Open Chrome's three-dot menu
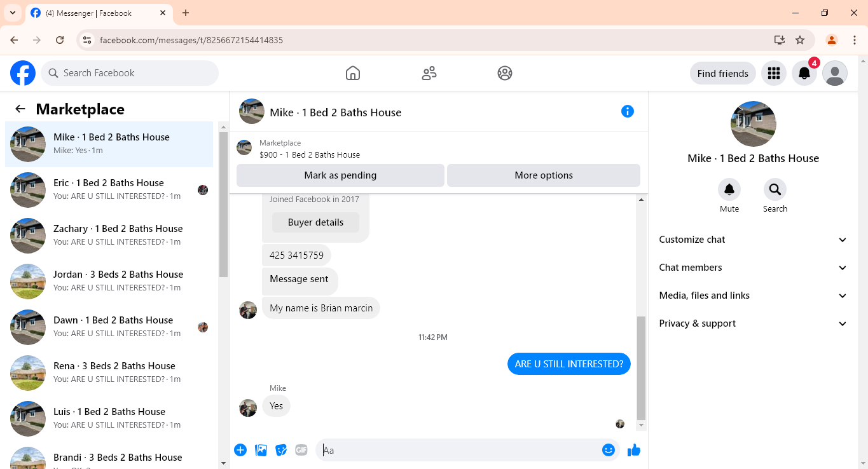The height and width of the screenshot is (469, 868). point(855,40)
